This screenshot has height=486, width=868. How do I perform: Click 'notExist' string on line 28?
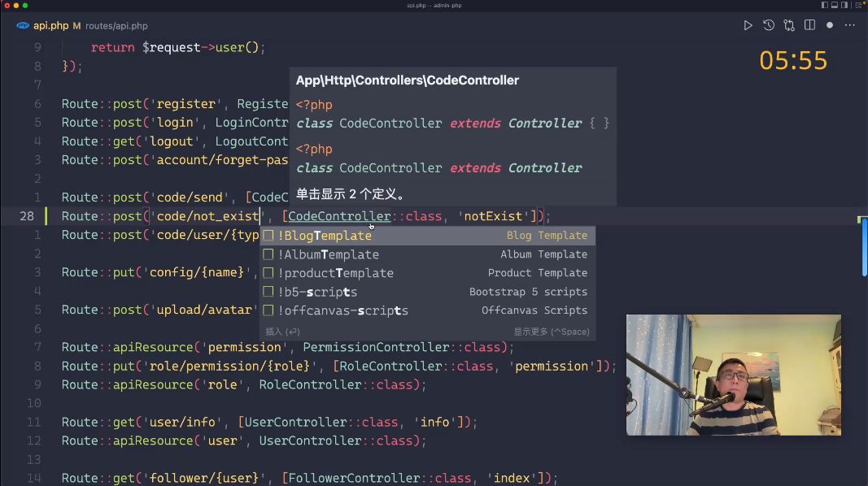[x=493, y=216]
